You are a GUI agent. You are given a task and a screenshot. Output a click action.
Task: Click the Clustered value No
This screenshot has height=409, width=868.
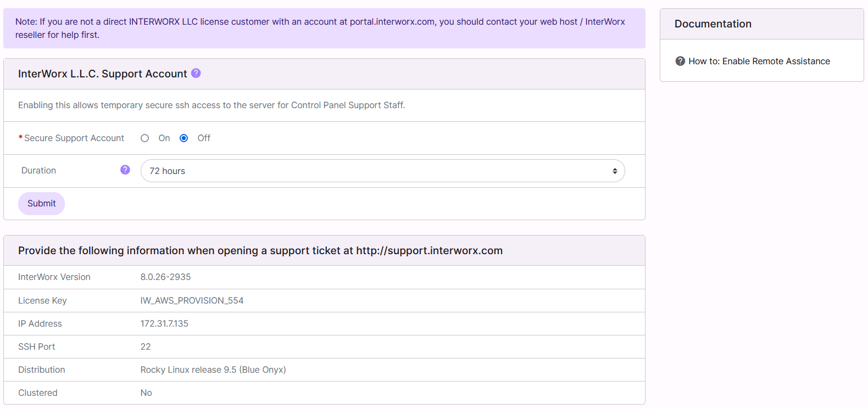click(x=146, y=393)
